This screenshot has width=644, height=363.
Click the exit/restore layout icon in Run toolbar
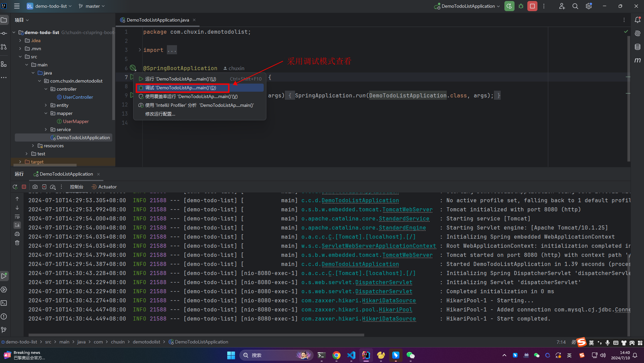[44, 187]
